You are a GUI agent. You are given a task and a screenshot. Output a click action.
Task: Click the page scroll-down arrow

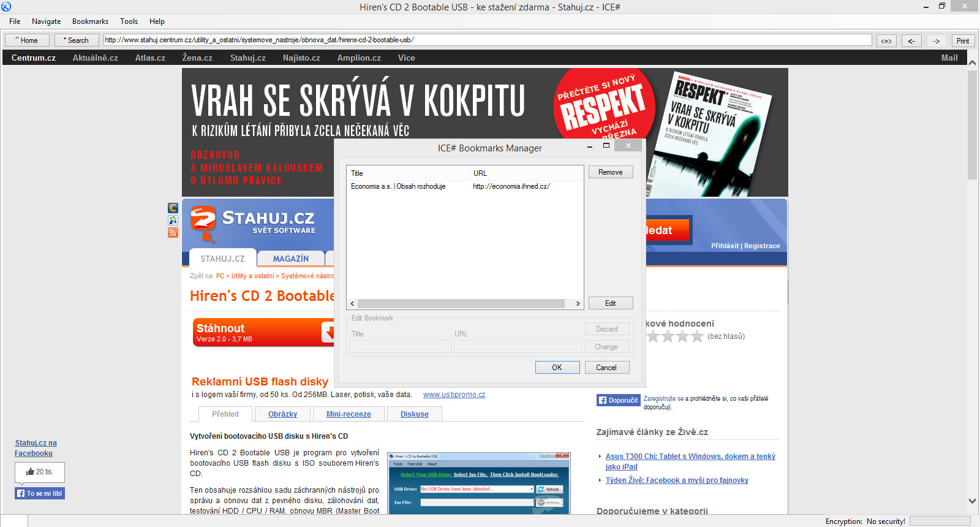(972, 501)
